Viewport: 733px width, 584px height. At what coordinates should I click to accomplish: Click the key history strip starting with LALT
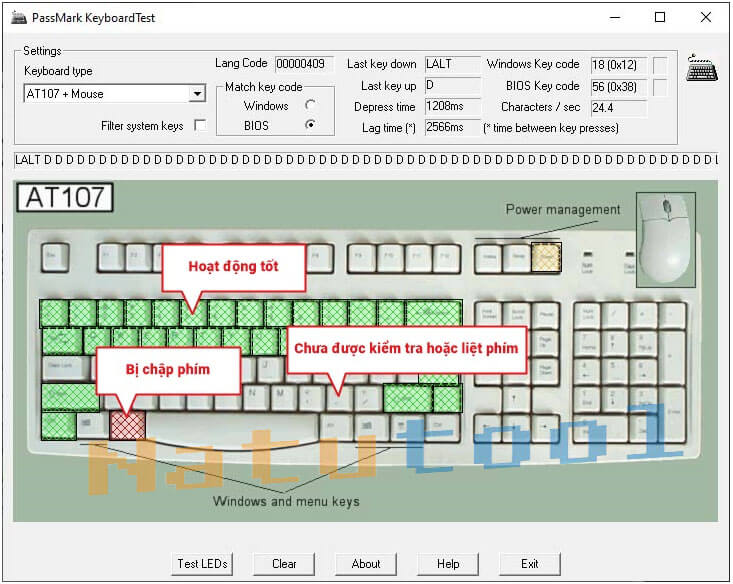click(366, 160)
